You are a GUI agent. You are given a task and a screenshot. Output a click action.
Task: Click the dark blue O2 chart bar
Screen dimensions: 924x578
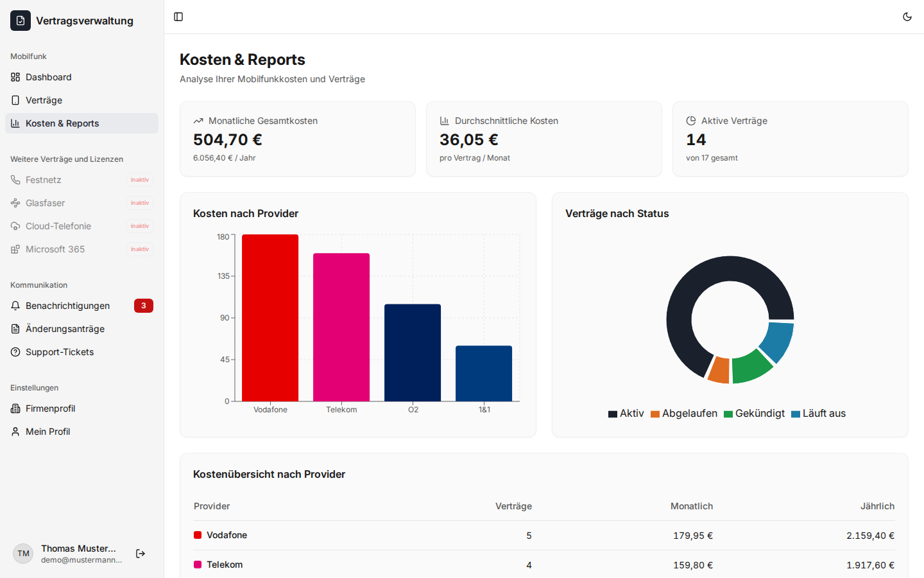pyautogui.click(x=413, y=353)
